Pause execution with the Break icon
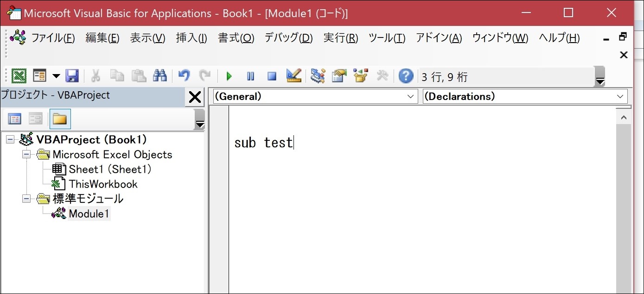 click(x=250, y=75)
